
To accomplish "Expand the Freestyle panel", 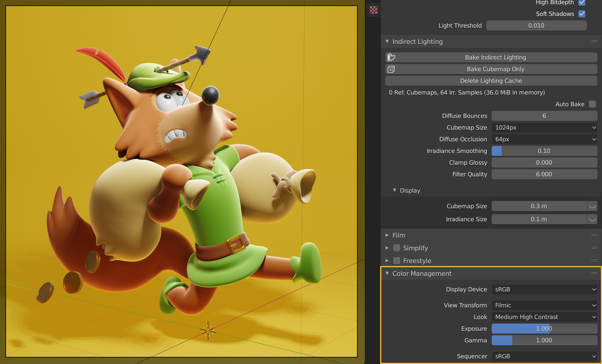I will [387, 261].
